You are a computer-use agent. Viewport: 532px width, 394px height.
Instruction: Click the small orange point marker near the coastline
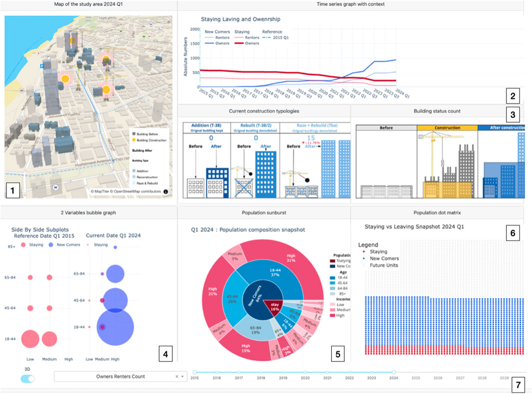pyautogui.click(x=38, y=53)
